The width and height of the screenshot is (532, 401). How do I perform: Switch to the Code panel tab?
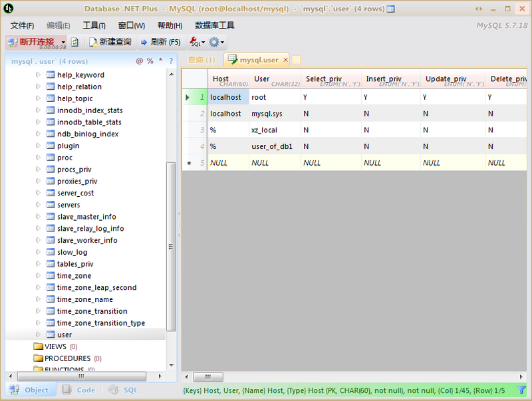click(79, 390)
